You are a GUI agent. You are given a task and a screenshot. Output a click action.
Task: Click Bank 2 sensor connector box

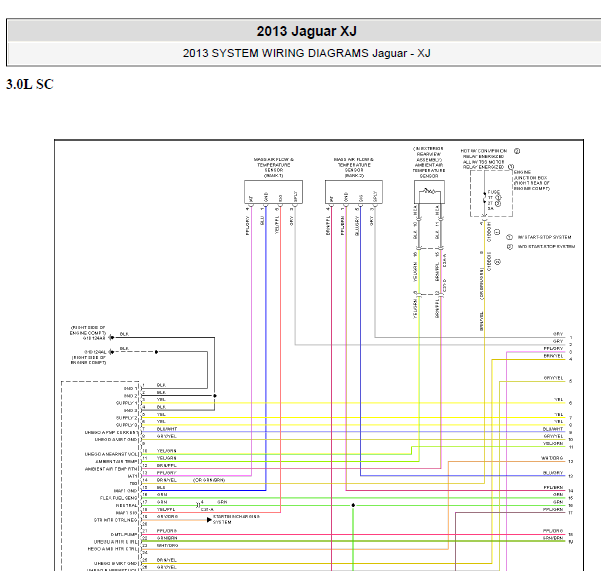coord(354,192)
